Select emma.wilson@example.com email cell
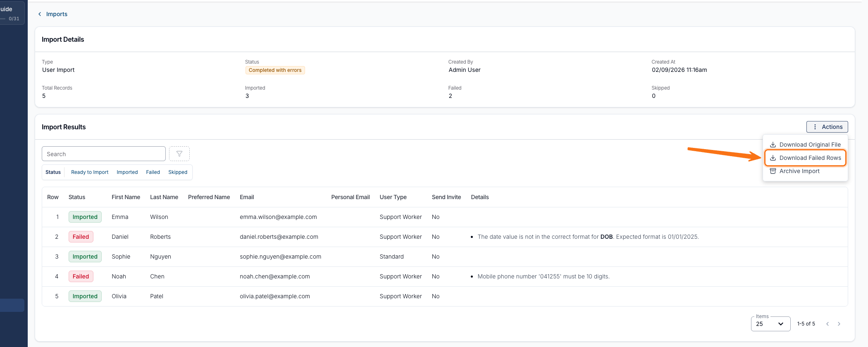The width and height of the screenshot is (868, 347). tap(278, 217)
